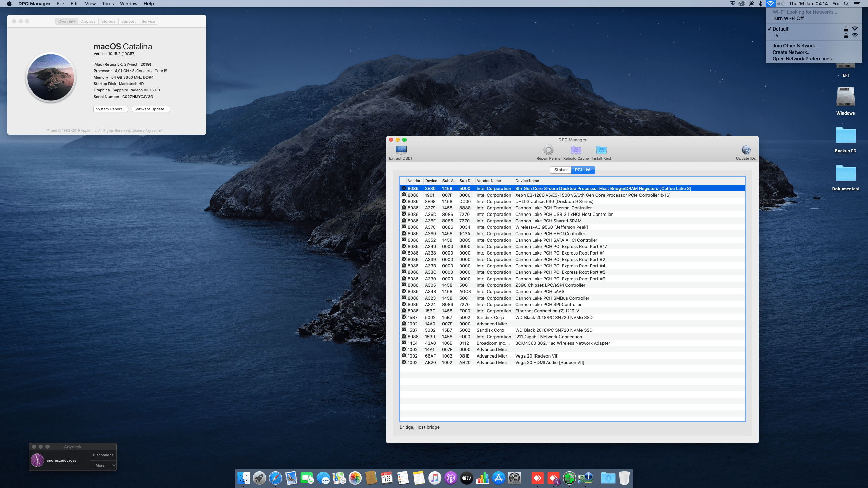
Task: Choose Open Network Preferences menu entry
Action: coord(804,59)
